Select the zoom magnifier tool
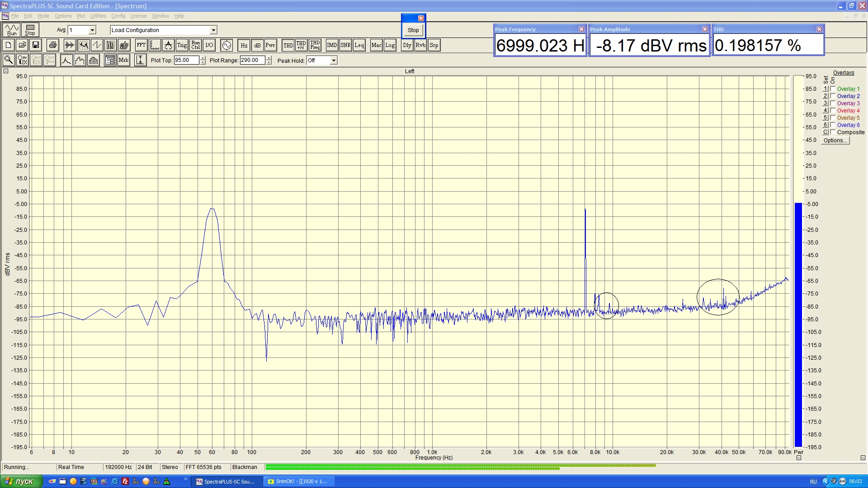The width and height of the screenshot is (868, 488). tap(9, 60)
